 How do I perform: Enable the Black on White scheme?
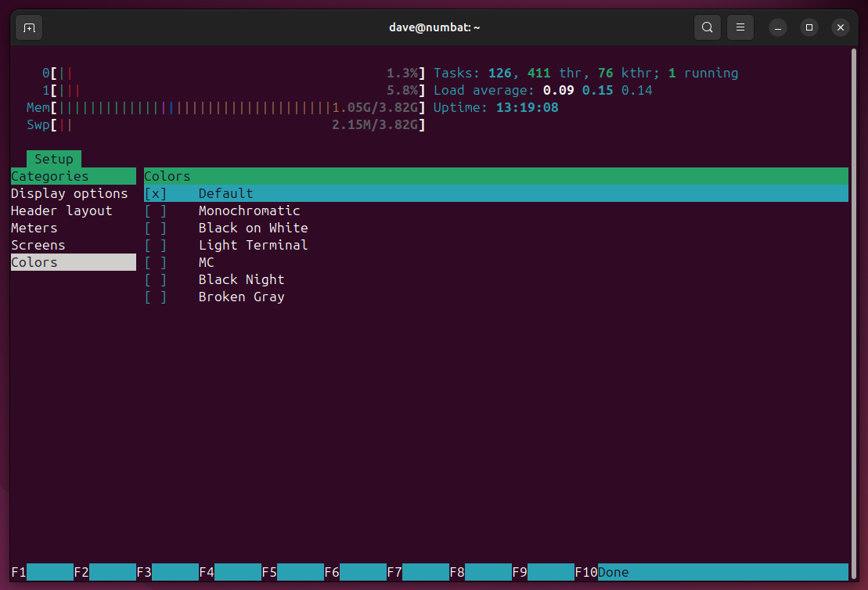coord(156,228)
